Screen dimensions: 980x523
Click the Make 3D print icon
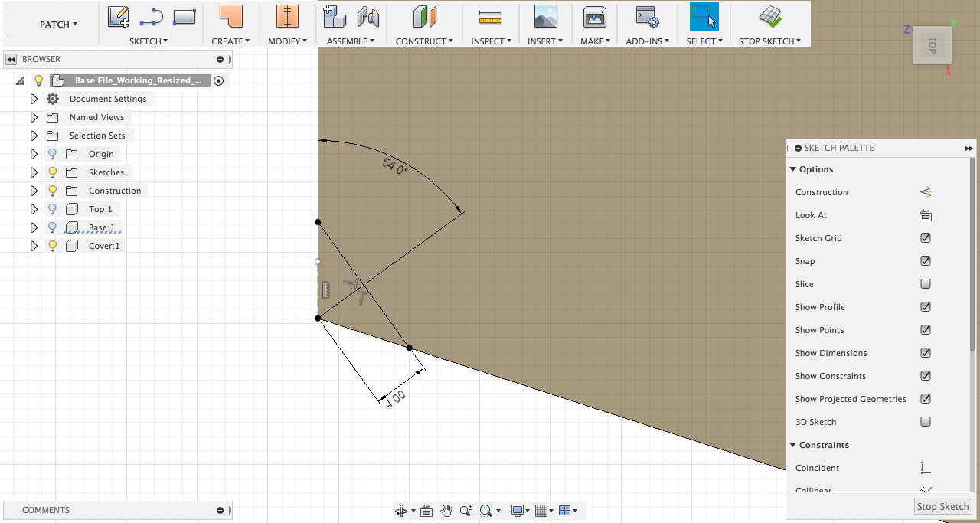594,16
